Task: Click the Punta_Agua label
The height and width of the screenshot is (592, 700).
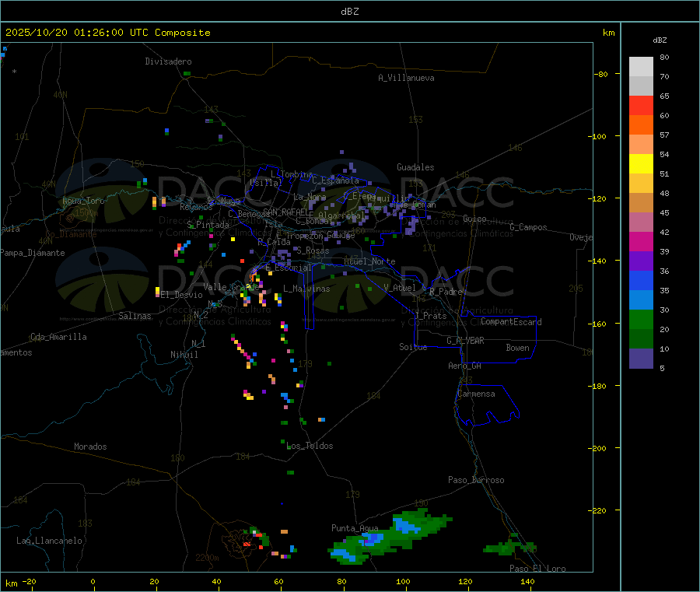Action: pos(355,528)
